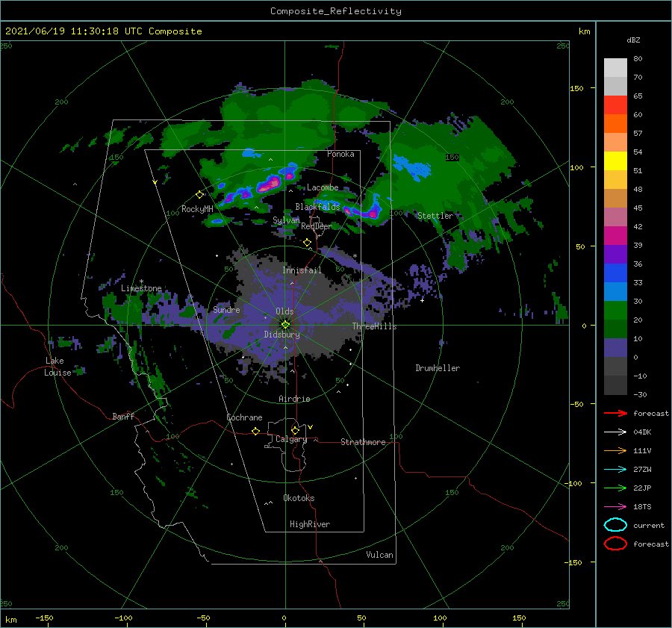Click the Lacombe location label
Viewport: 672px width, 628px height.
323,187
